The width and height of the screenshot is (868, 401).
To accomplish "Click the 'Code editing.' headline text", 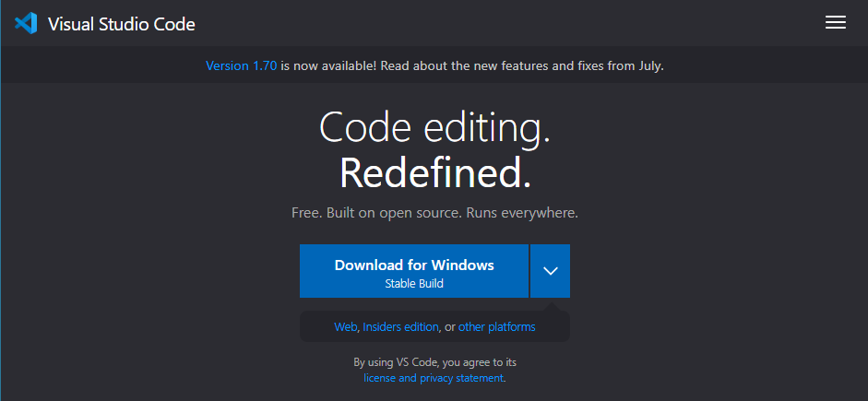I will 434,128.
